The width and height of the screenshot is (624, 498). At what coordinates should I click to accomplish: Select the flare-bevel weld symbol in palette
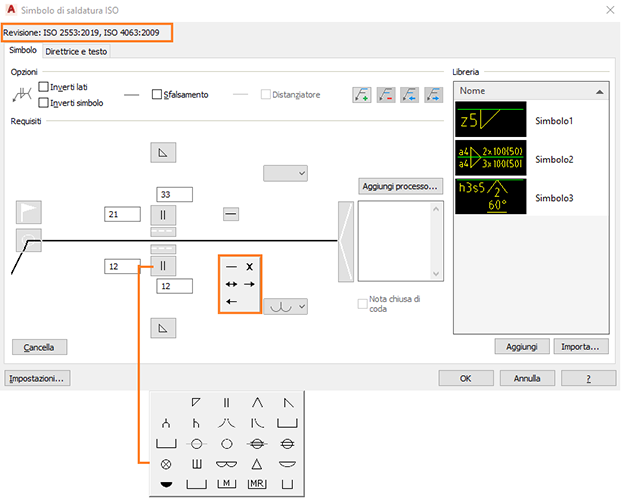(257, 423)
